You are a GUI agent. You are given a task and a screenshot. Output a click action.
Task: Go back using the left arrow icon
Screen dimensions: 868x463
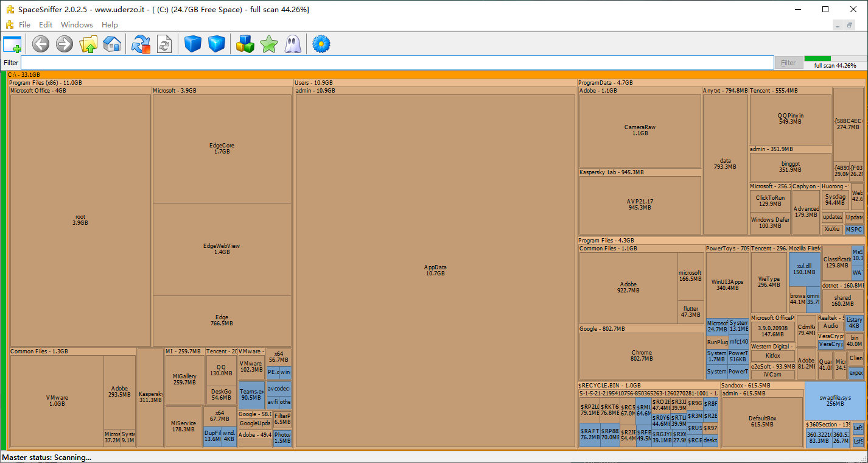coord(41,44)
